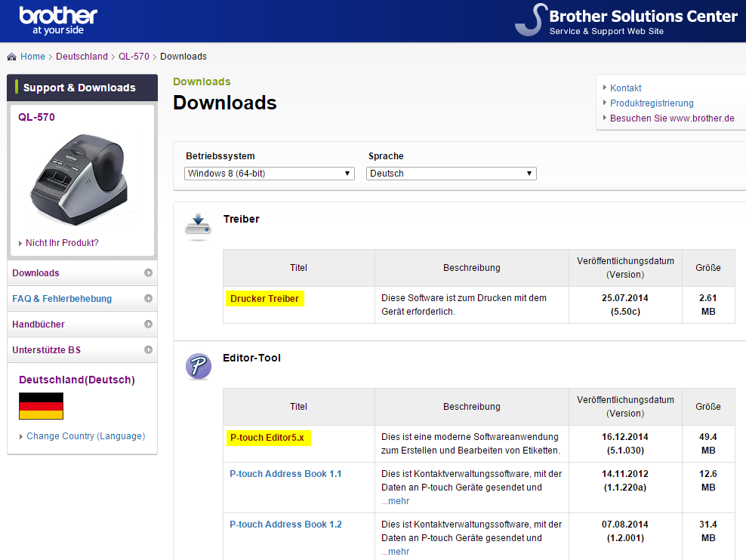The height and width of the screenshot is (560, 746).
Task: Open P-touch Address Book 1.2 download
Action: (285, 525)
